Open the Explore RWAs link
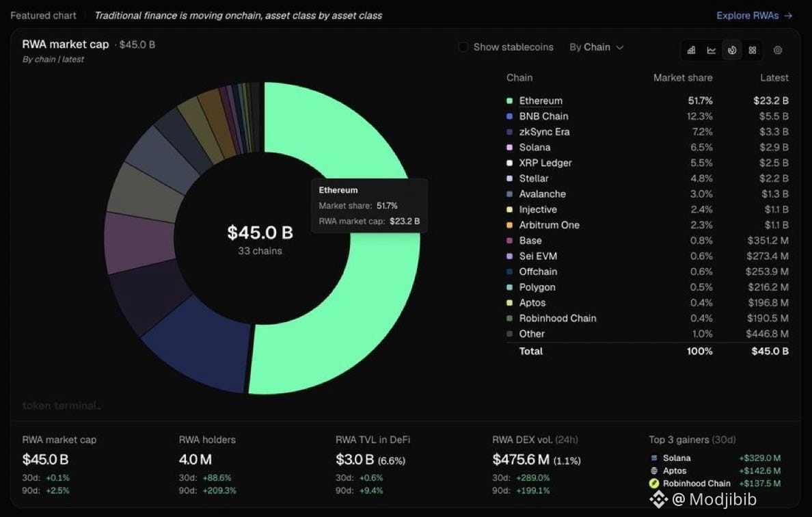The height and width of the screenshot is (517, 812). pos(747,16)
